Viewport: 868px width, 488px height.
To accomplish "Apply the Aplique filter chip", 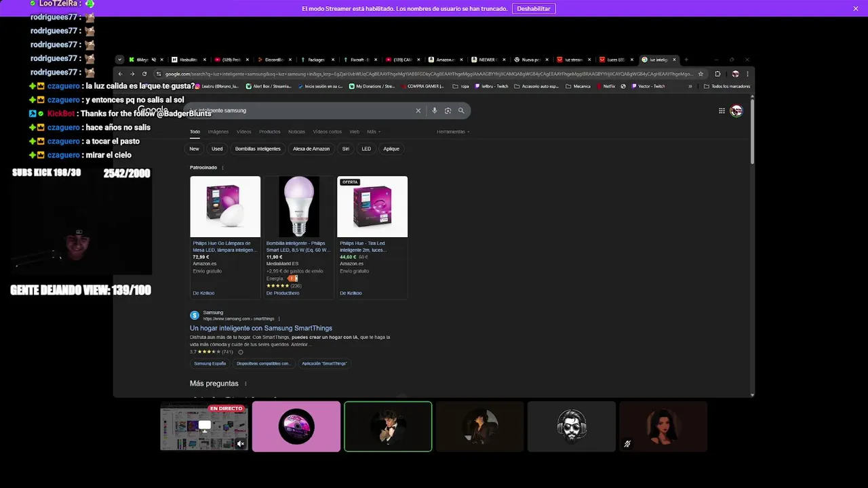I will pyautogui.click(x=391, y=148).
